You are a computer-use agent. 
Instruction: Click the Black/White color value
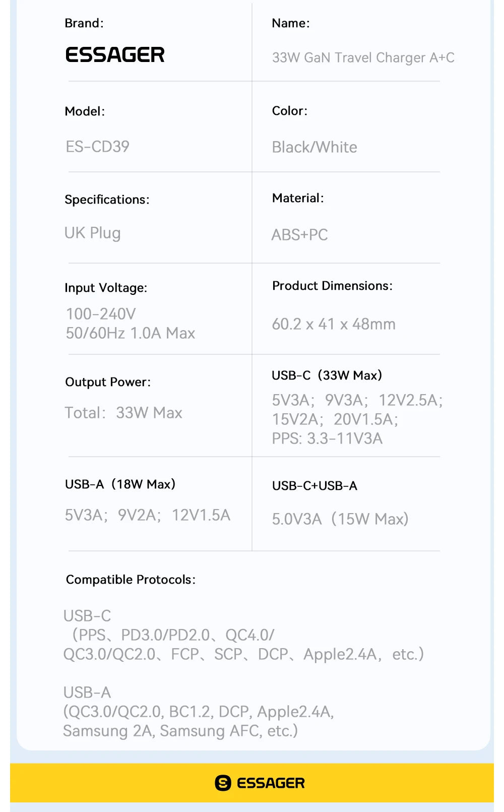point(314,147)
